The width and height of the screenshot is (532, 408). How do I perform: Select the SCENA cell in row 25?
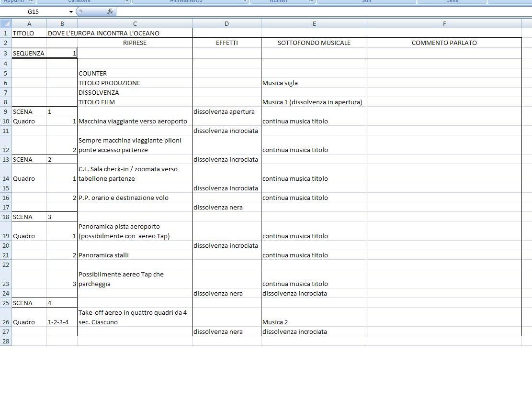tap(29, 303)
